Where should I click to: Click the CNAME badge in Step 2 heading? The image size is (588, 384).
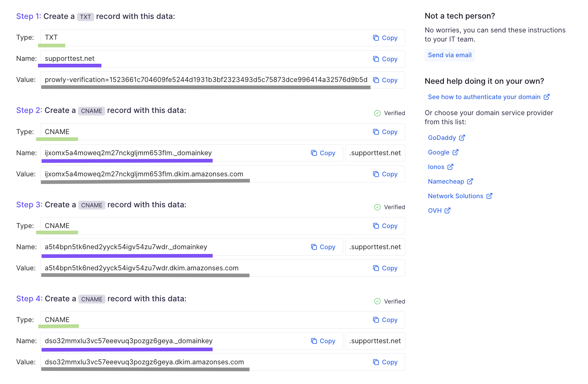point(92,111)
